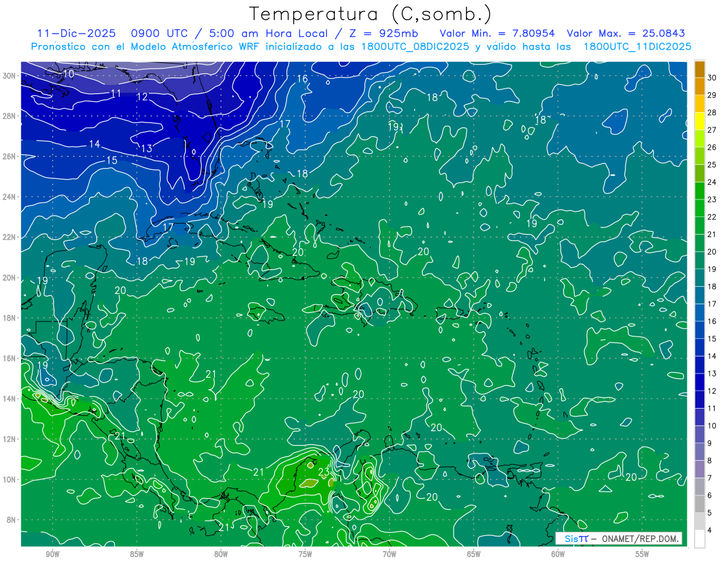Click the color scale value "4"
Screen dimensions: 728x562
click(710, 530)
